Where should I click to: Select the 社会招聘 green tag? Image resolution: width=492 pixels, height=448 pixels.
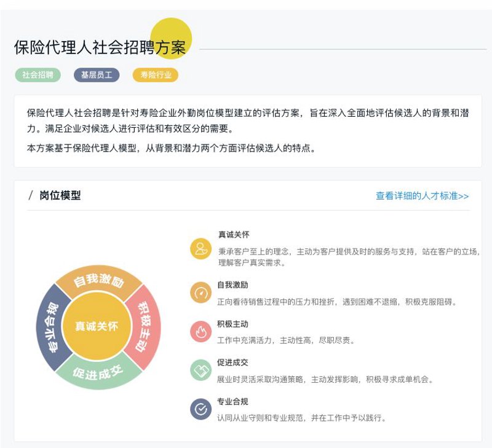pyautogui.click(x=38, y=75)
